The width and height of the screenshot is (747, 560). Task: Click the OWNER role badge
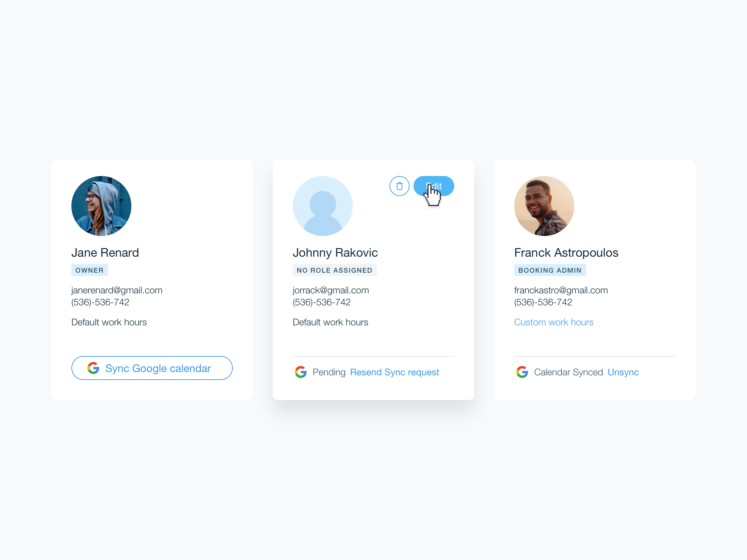tap(89, 270)
